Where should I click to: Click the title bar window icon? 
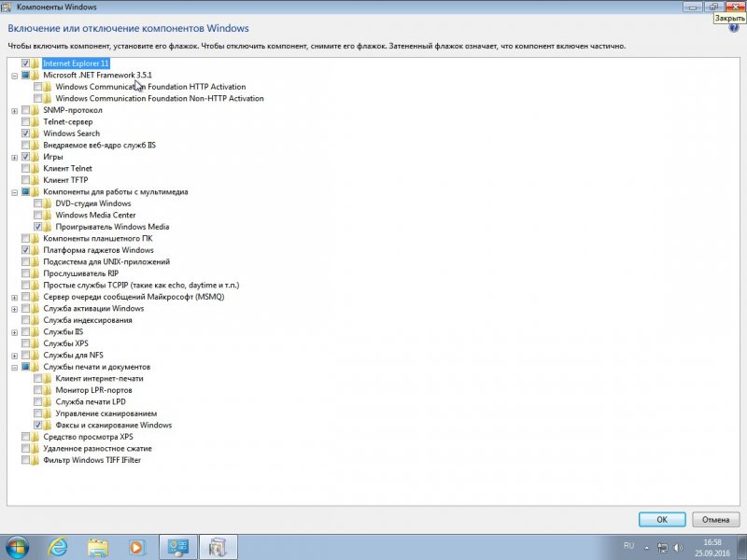tap(7, 7)
